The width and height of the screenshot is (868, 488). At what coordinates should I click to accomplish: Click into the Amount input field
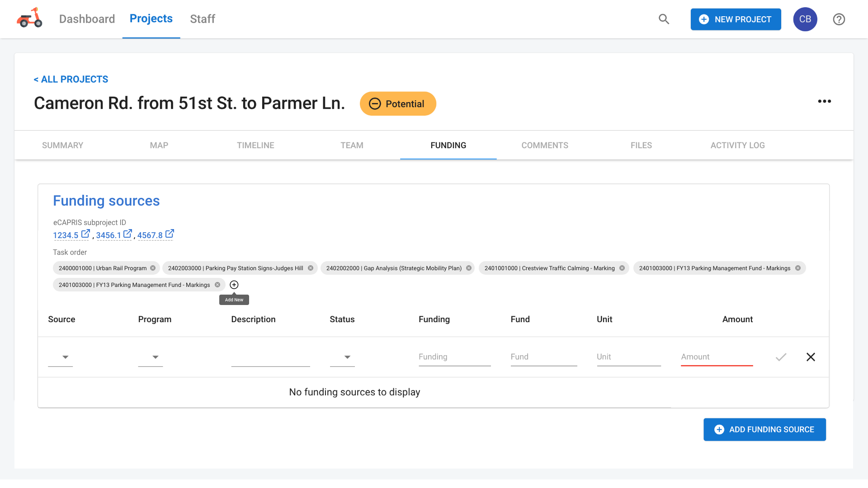[x=717, y=357]
